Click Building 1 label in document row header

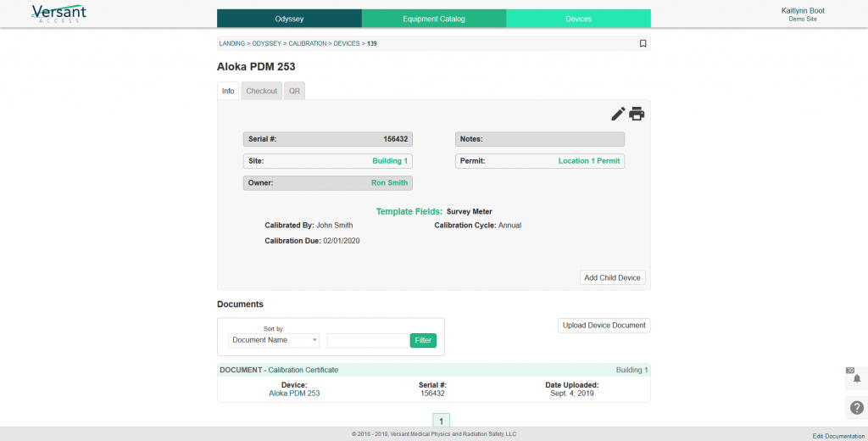point(632,370)
